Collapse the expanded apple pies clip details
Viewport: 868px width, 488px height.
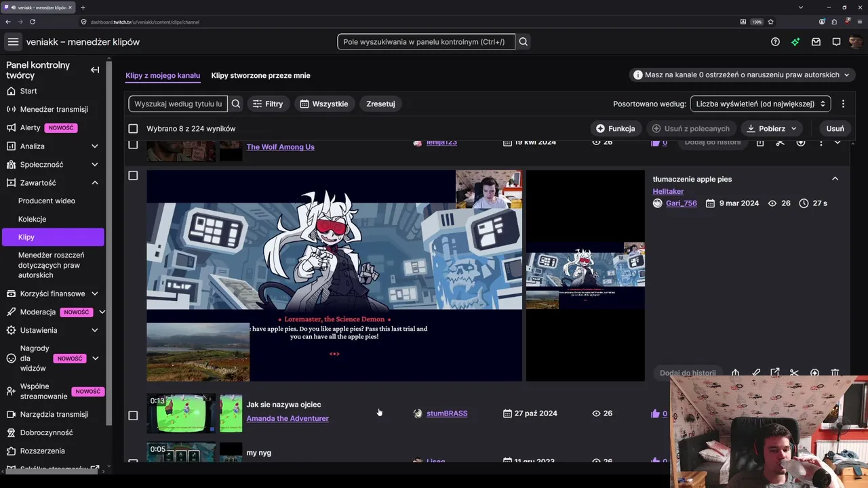[835, 179]
